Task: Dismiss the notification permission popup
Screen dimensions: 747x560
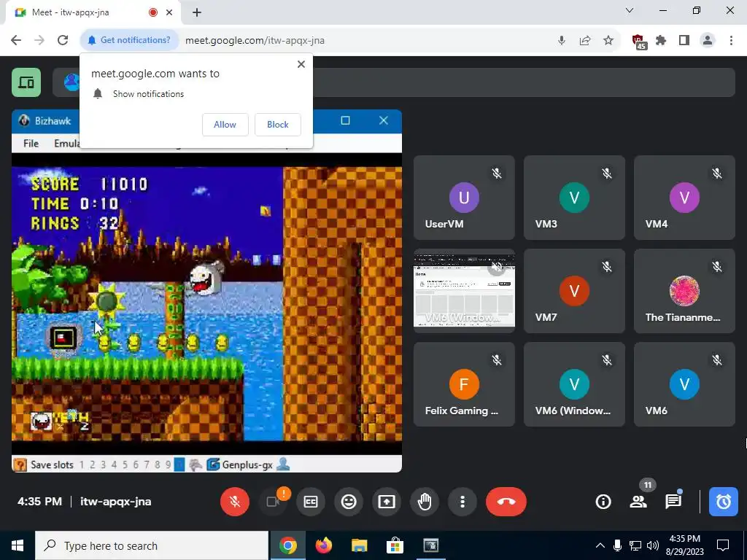Action: 301,64
